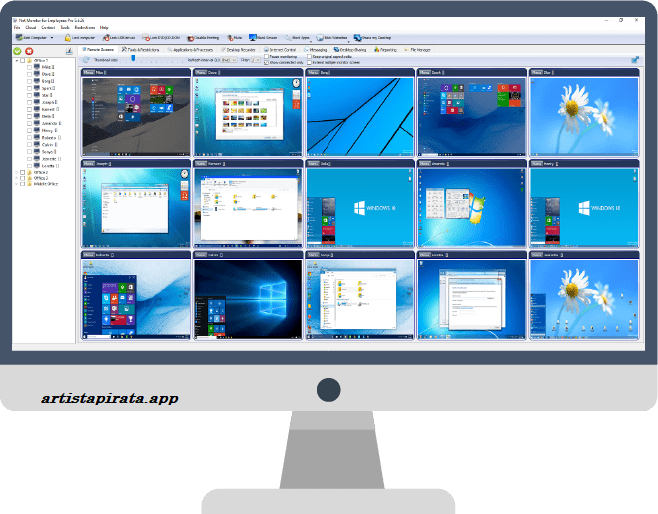Open the Block Websites dropdown arrow
Screen dimensions: 658x514
click(x=348, y=41)
